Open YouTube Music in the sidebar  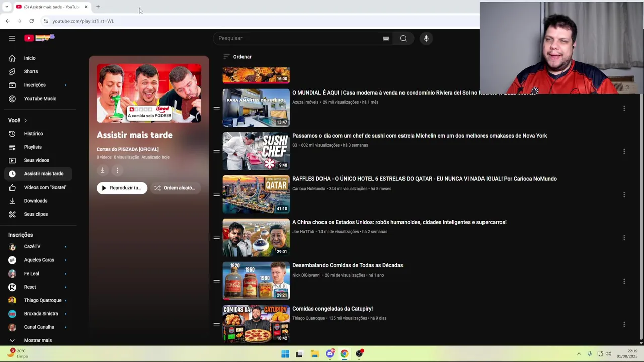tap(39, 99)
